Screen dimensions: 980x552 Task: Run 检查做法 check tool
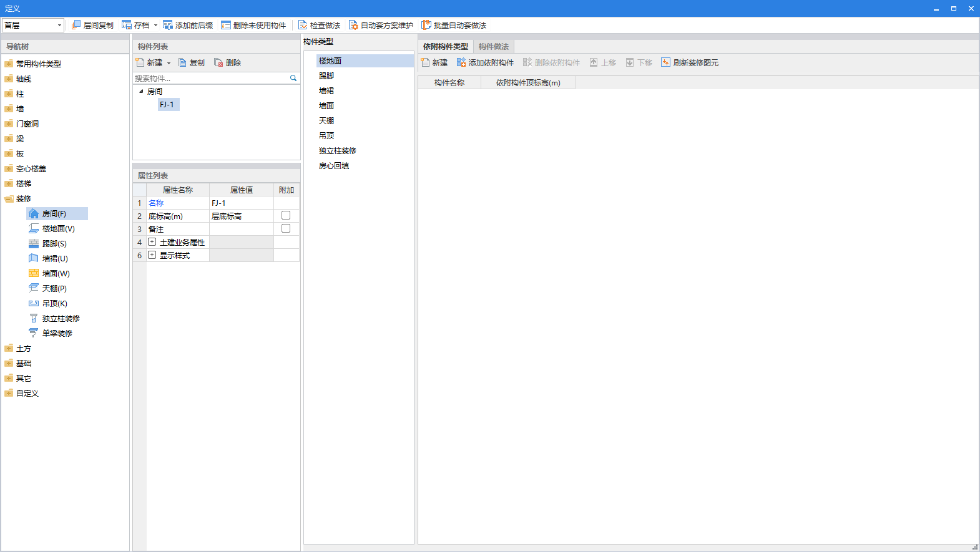(x=319, y=25)
